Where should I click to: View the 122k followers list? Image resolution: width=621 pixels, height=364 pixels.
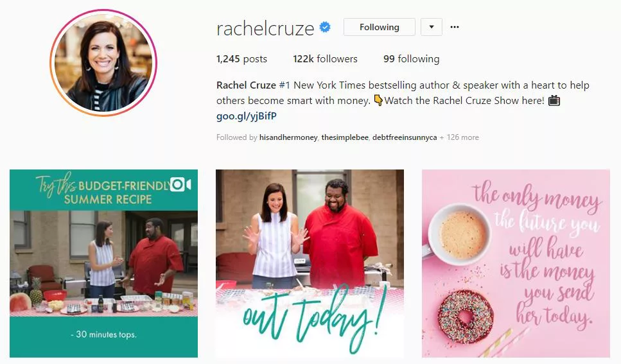pos(325,59)
